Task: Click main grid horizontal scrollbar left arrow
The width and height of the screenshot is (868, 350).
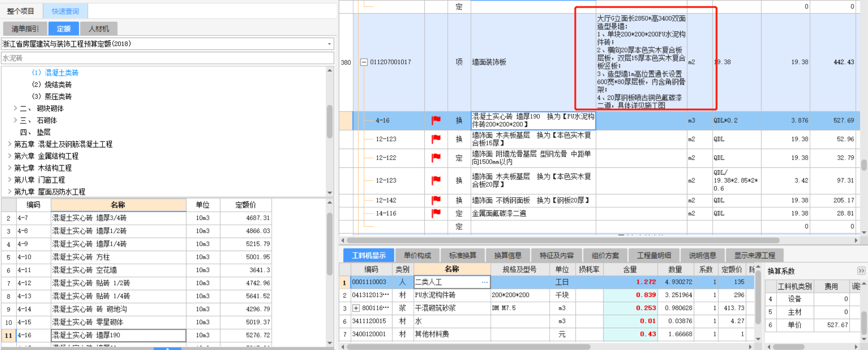Action: (x=343, y=240)
